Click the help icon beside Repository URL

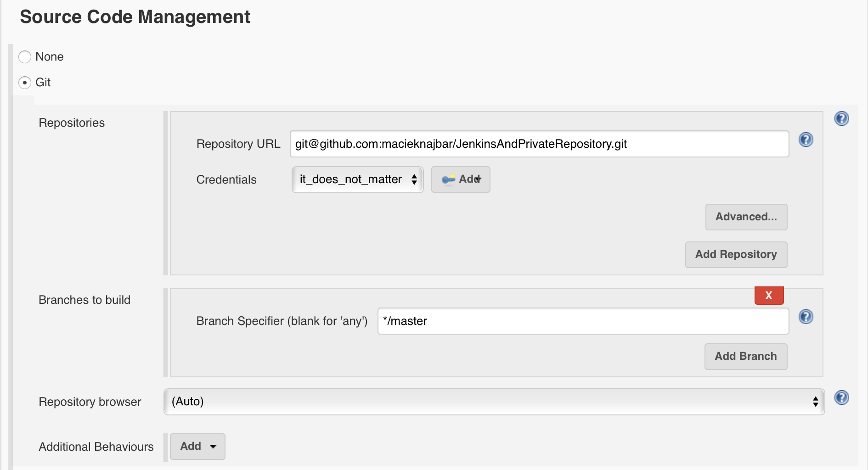[806, 140]
